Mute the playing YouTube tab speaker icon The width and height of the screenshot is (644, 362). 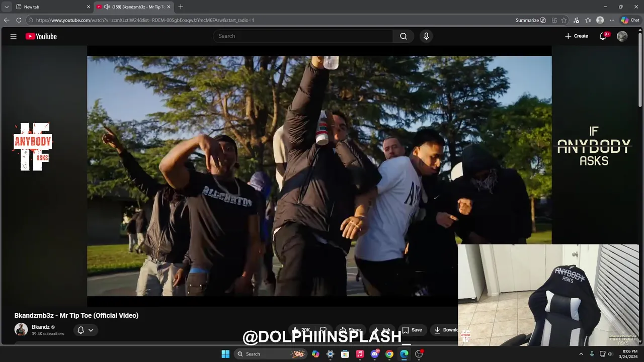point(107,7)
